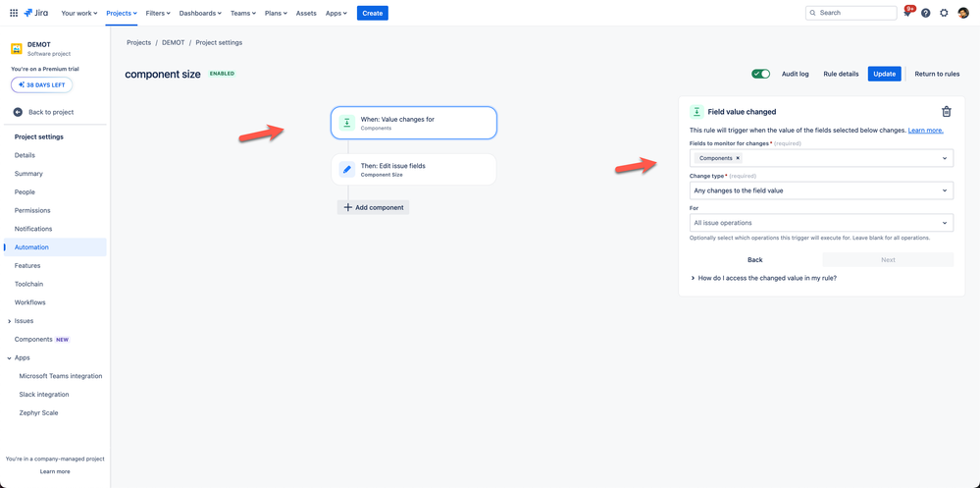980x488 pixels.
Task: Open the user profile avatar
Action: click(963, 13)
